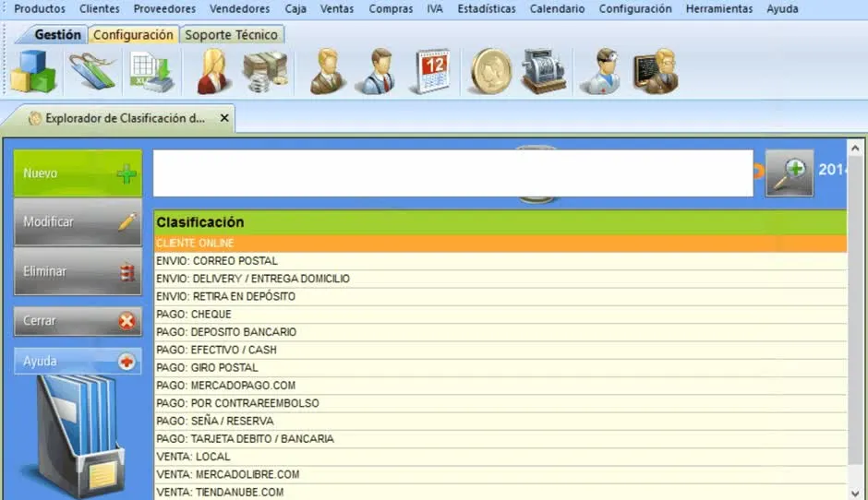The image size is (868, 500).
Task: Open the Ayuda menu in menu bar
Action: (x=782, y=9)
